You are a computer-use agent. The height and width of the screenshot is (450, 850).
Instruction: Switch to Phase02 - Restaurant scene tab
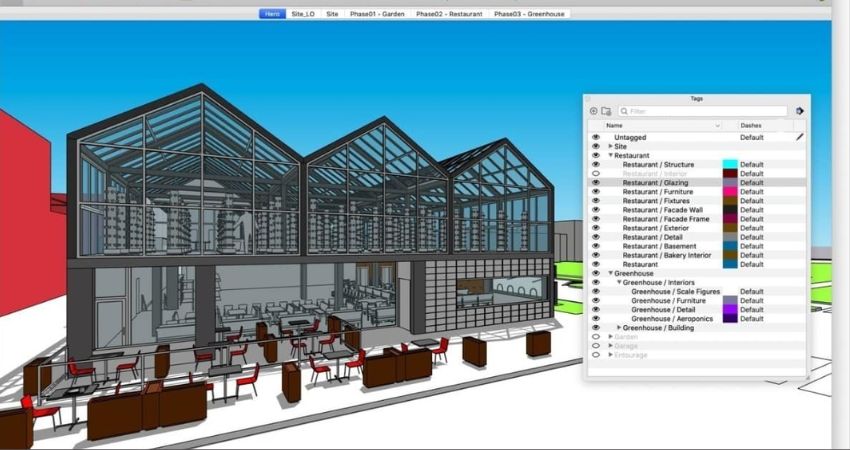(449, 14)
